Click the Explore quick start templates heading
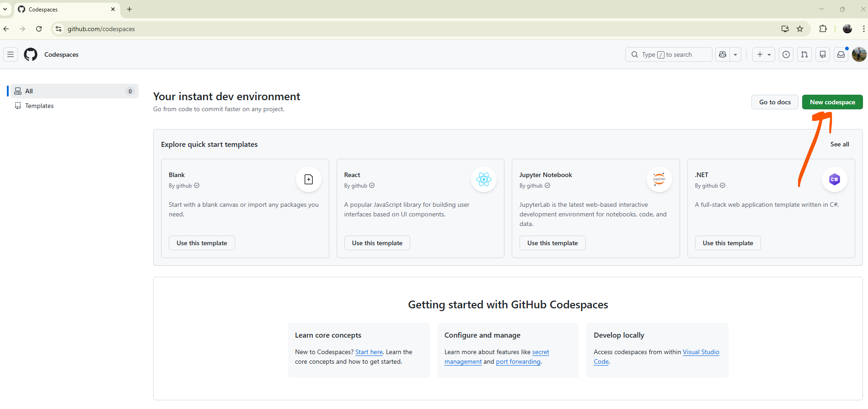Screen dimensions: 868x409 click(209, 144)
